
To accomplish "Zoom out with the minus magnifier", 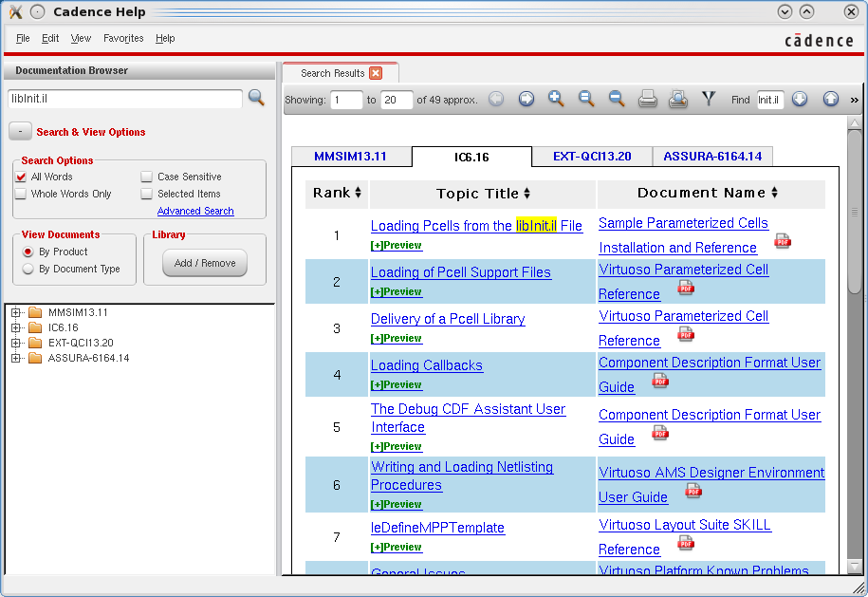I will pyautogui.click(x=616, y=99).
